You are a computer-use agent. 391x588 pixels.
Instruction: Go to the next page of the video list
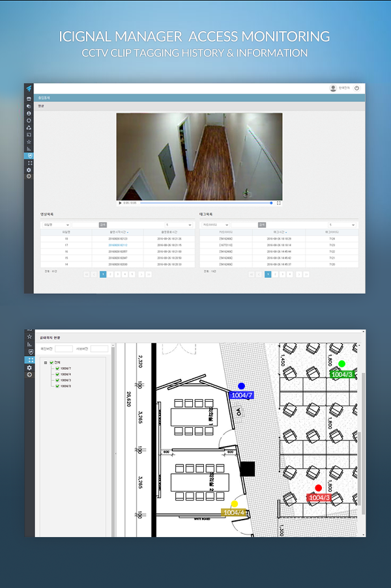point(141,275)
